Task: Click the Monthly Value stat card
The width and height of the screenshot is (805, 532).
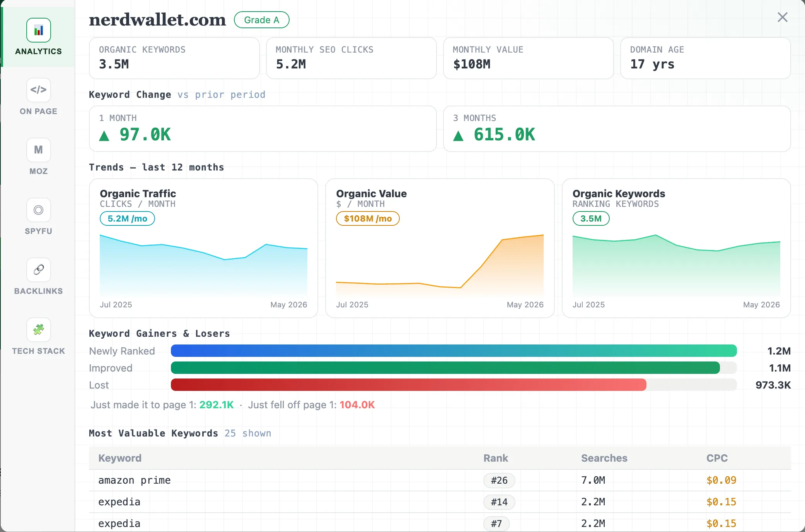Action: tap(529, 58)
